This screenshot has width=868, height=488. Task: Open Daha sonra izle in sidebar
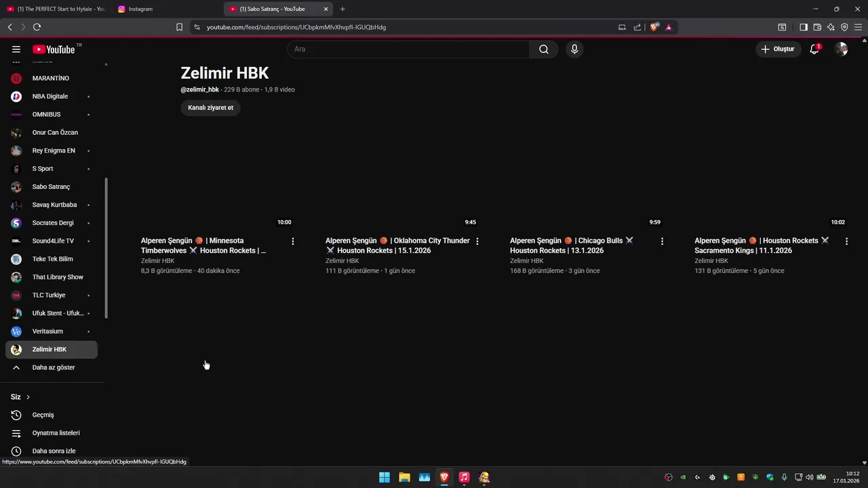52,451
